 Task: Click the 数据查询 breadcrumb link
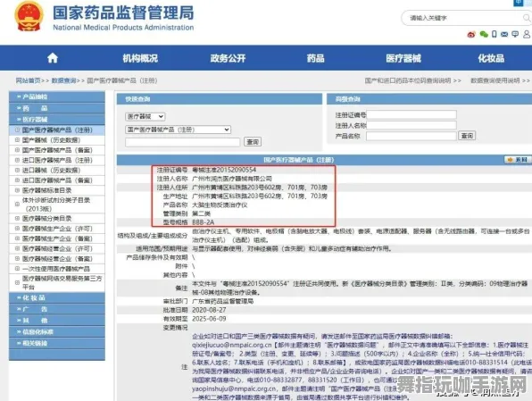pyautogui.click(x=63, y=80)
